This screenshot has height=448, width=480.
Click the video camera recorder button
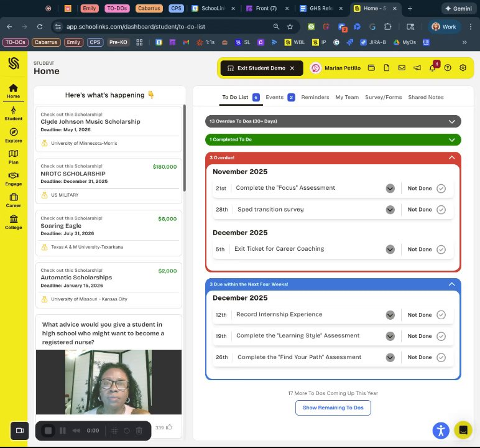pos(20,431)
